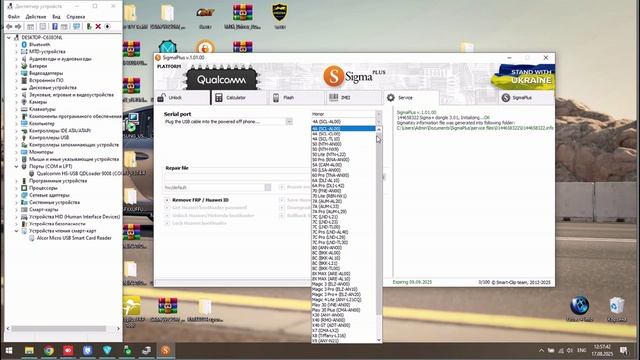This screenshot has width=640, height=360.
Task: Toggle Lock Huawei bootloader checkbox
Action: click(x=167, y=223)
